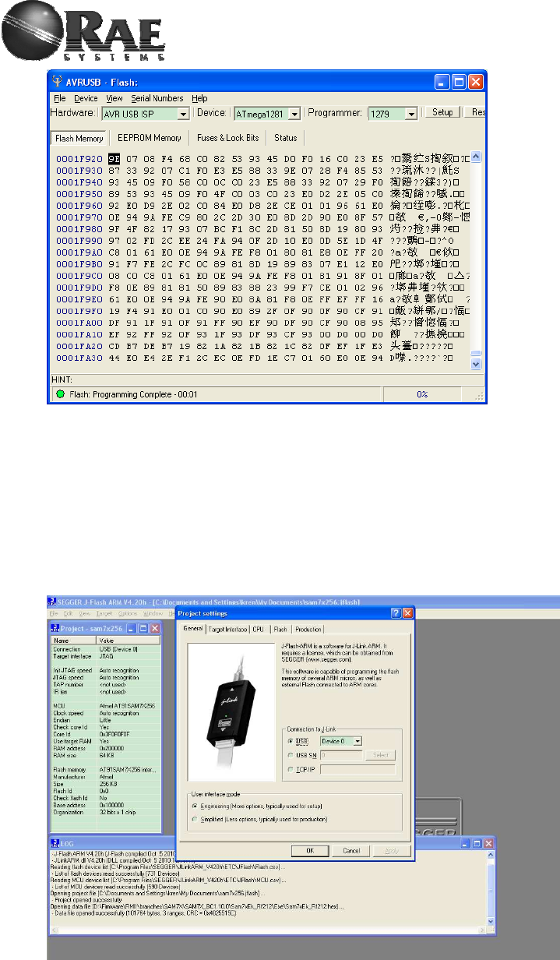Screen dimensions: 560x960
Task: Click the down arrow of the hex view scrollbar
Action: (x=477, y=364)
